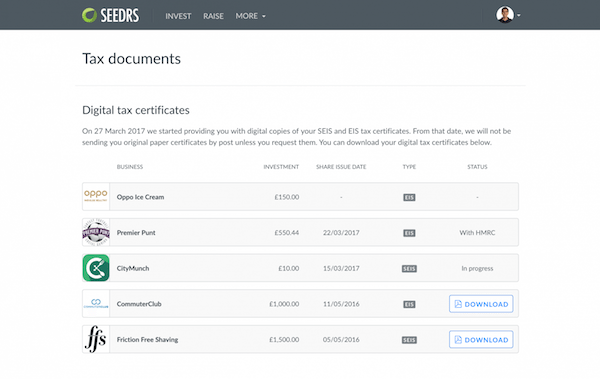Click the 22/03/2017 share issue date
This screenshot has height=379, width=600.
pyautogui.click(x=341, y=233)
